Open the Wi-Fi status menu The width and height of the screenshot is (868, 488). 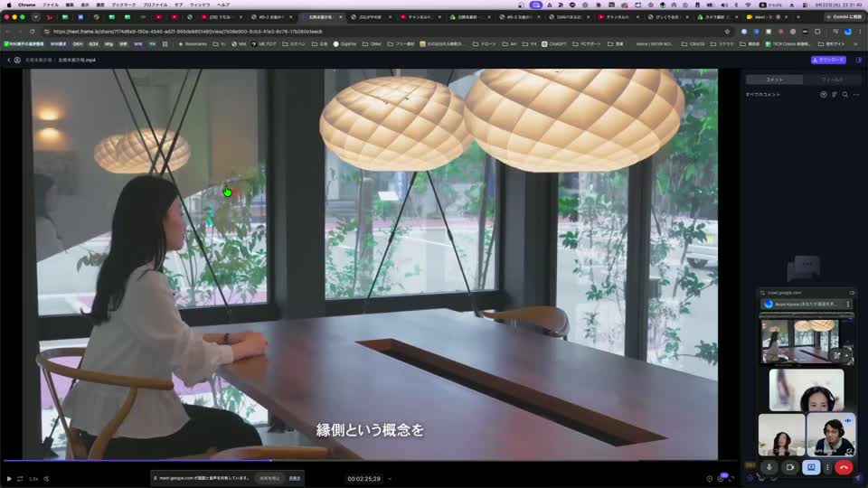[749, 5]
